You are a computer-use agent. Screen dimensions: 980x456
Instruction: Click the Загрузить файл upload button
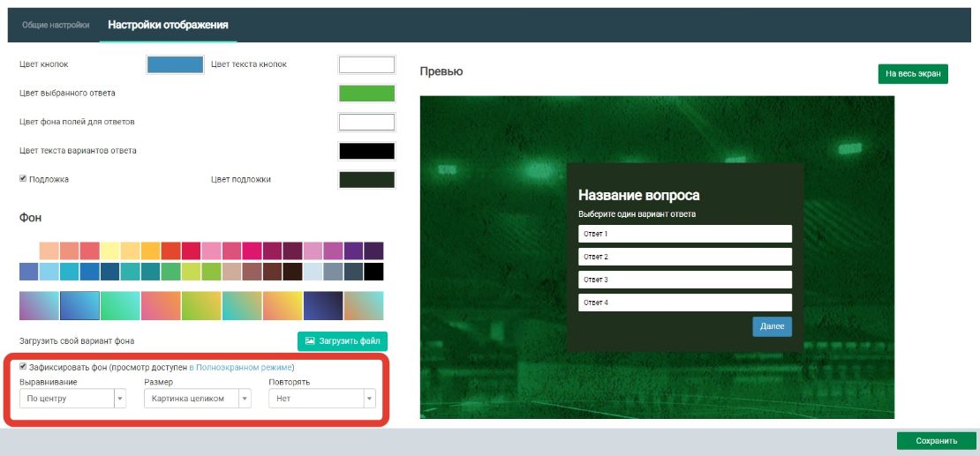pyautogui.click(x=343, y=341)
